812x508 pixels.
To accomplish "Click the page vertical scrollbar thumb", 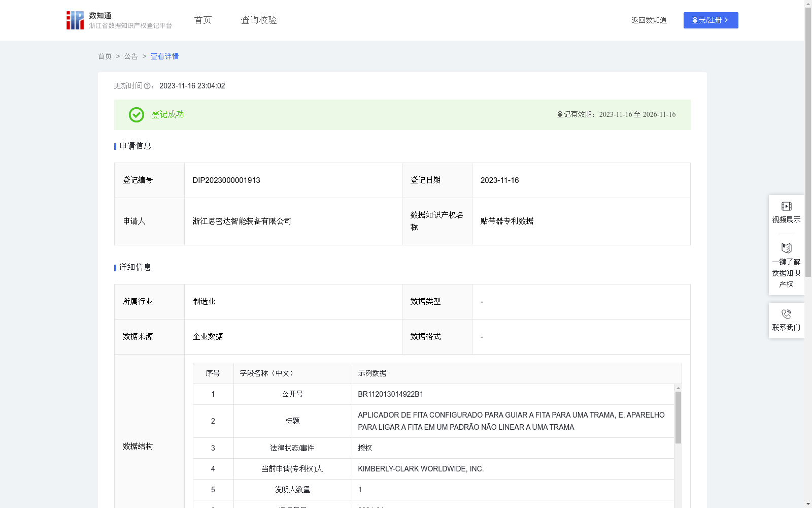I will (808, 142).
